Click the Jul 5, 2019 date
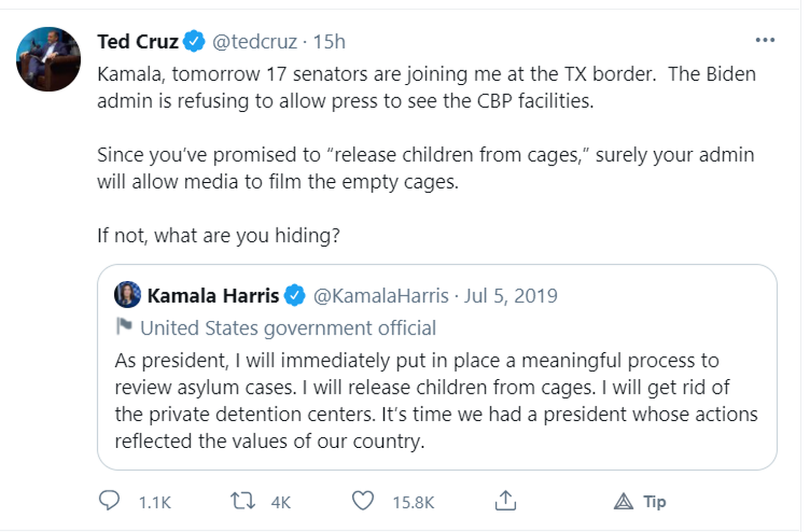The height and width of the screenshot is (532, 810). pyautogui.click(x=511, y=296)
